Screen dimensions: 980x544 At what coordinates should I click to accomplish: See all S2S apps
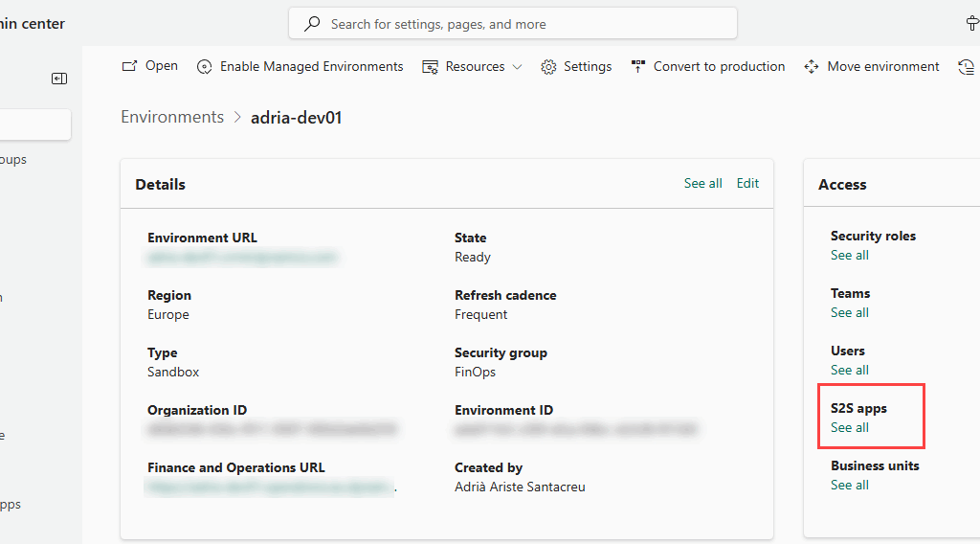click(x=850, y=428)
